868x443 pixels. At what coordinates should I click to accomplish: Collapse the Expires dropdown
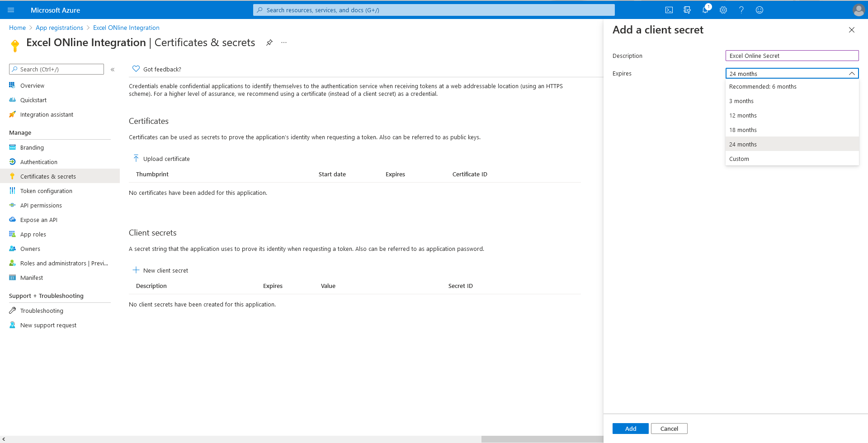pos(851,74)
